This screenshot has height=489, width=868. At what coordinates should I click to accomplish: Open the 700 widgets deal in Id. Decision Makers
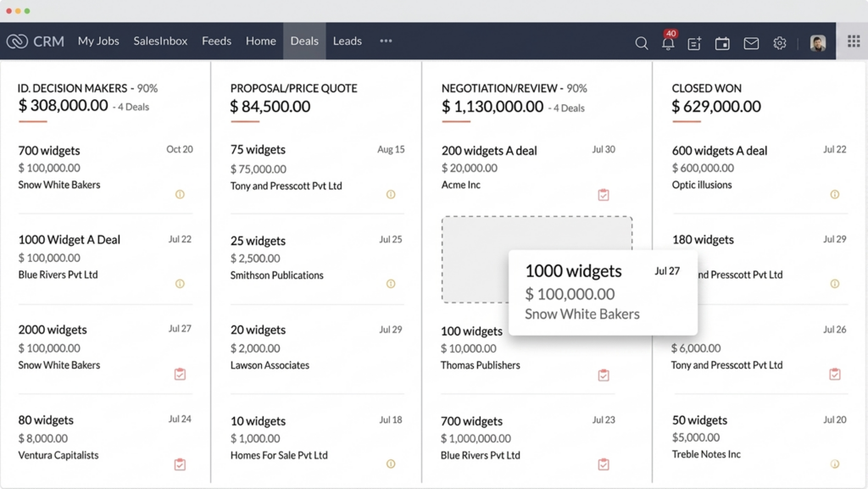click(49, 151)
